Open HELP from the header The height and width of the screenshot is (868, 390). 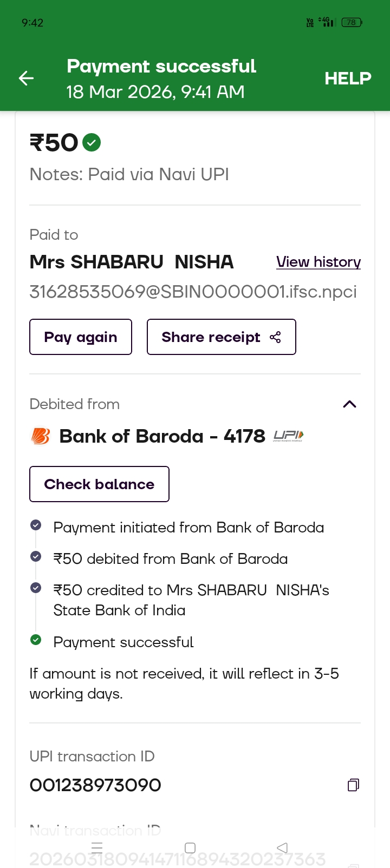click(x=348, y=78)
